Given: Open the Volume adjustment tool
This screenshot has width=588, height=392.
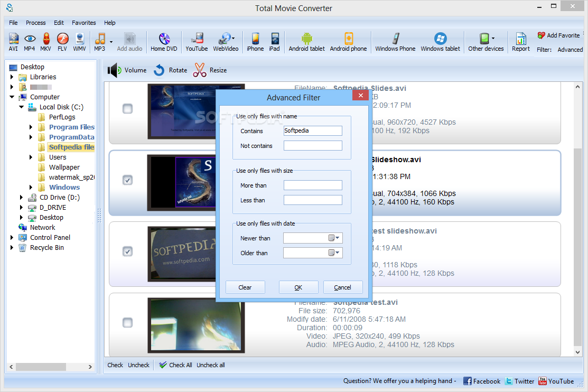Looking at the screenshot, I should click(x=127, y=70).
